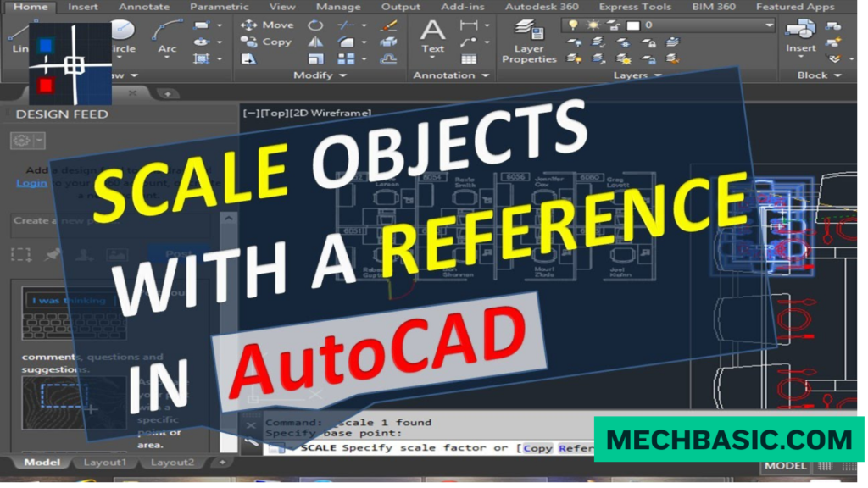This screenshot has width=868, height=488.
Task: Switch to the Insert ribbon tab
Action: pos(82,7)
